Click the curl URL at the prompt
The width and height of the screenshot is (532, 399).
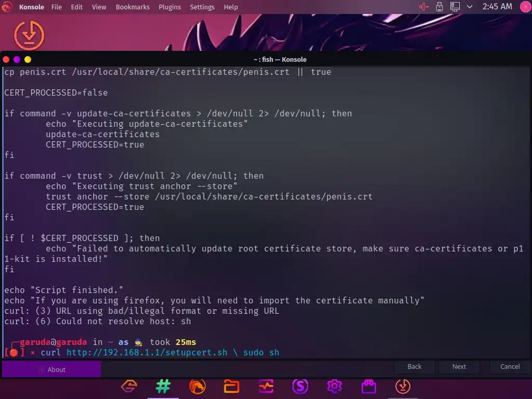click(147, 353)
